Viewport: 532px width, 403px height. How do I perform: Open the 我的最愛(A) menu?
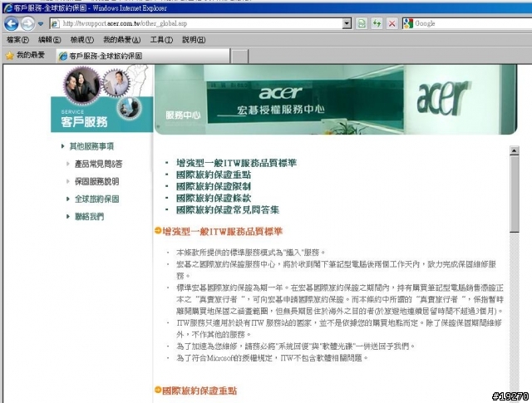coord(122,40)
